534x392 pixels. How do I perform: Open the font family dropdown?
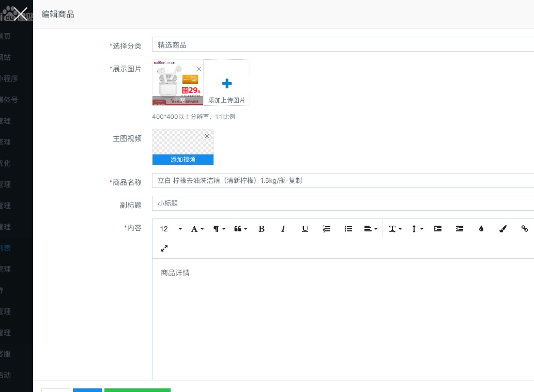(197, 229)
